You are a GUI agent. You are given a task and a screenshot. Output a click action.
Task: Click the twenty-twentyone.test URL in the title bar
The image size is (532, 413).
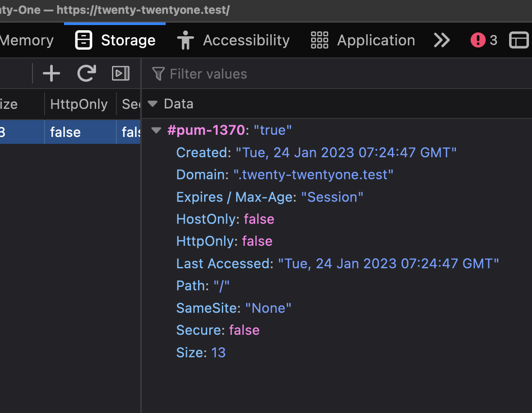pos(143,10)
